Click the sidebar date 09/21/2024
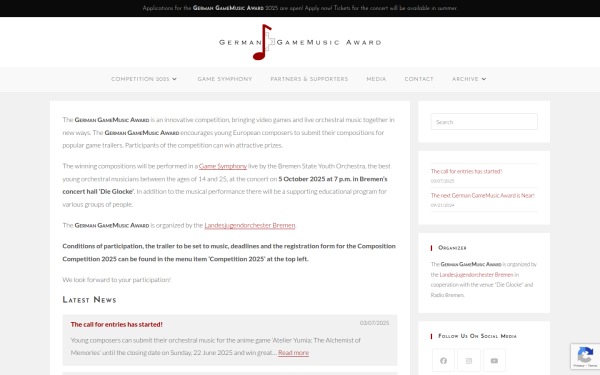Viewport: 600px width, 375px height. [442, 205]
